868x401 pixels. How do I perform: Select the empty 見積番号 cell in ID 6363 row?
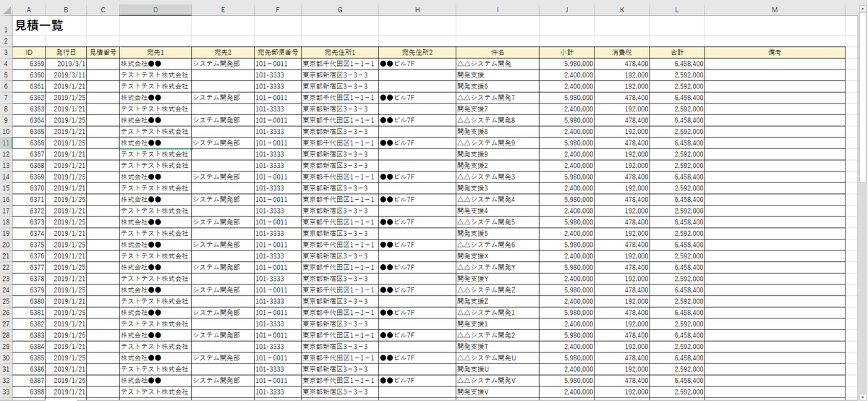pyautogui.click(x=103, y=109)
